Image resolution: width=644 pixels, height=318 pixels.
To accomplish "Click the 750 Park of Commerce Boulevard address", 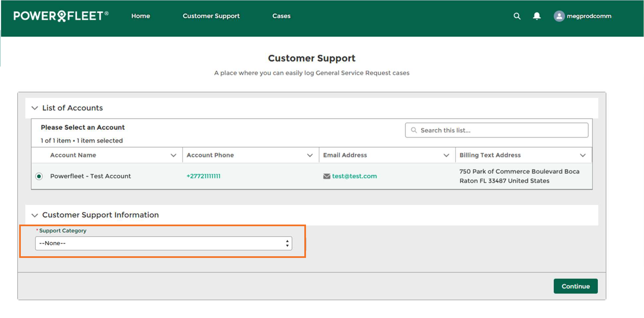I will point(519,176).
